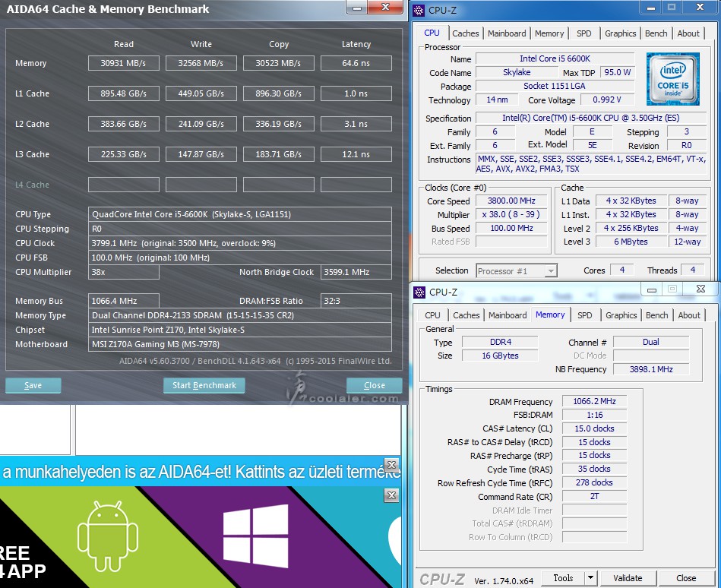Image resolution: width=721 pixels, height=588 pixels.
Task: Click the CPU Type field in AIDA64
Action: click(239, 214)
